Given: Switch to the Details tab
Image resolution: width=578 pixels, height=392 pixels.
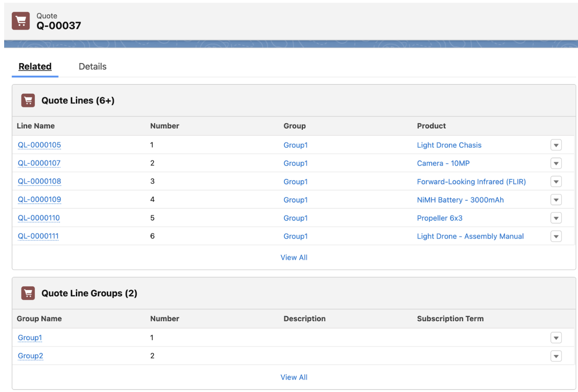Looking at the screenshot, I should tap(92, 67).
